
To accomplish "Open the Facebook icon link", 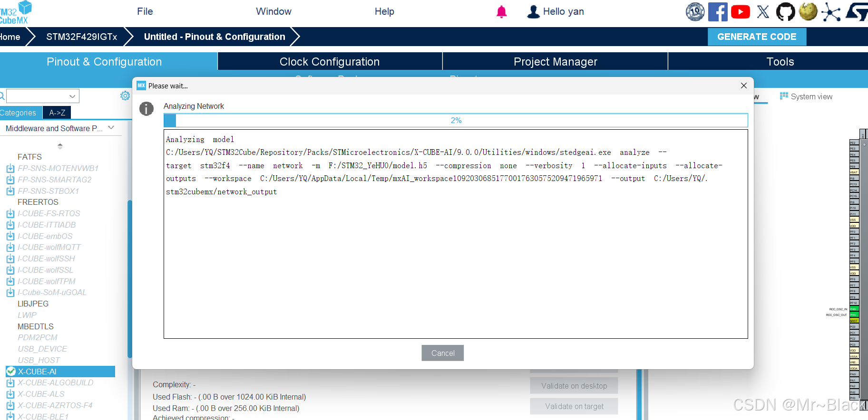I will tap(718, 12).
